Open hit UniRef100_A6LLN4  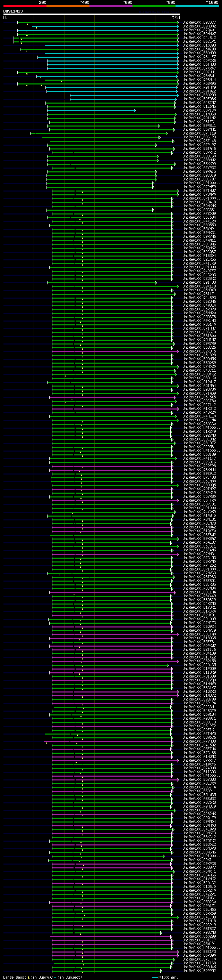[x=199, y=420]
